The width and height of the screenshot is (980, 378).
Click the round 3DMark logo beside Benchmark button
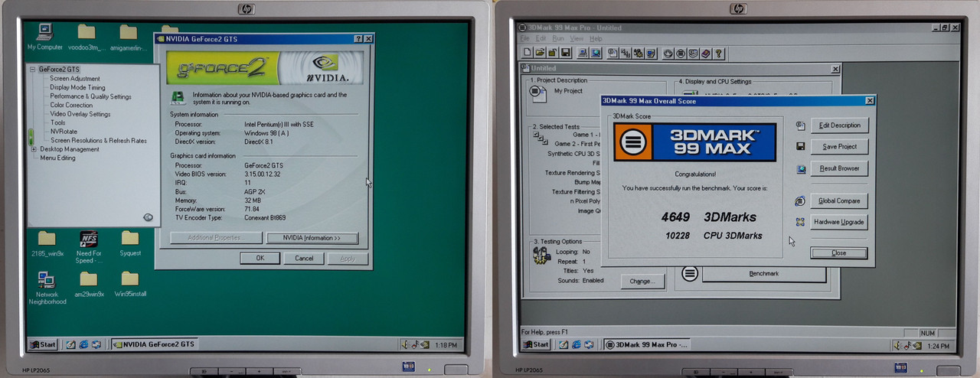coord(690,272)
